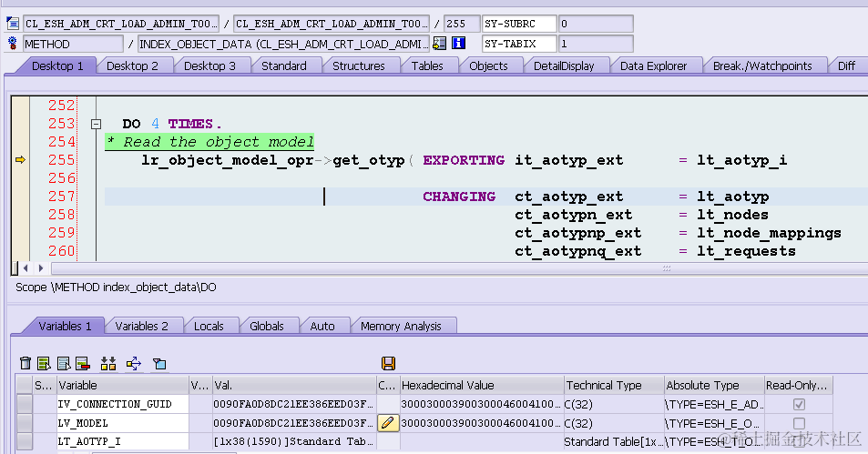Select the Memory Analysis tab
The width and height of the screenshot is (868, 454).
[401, 327]
